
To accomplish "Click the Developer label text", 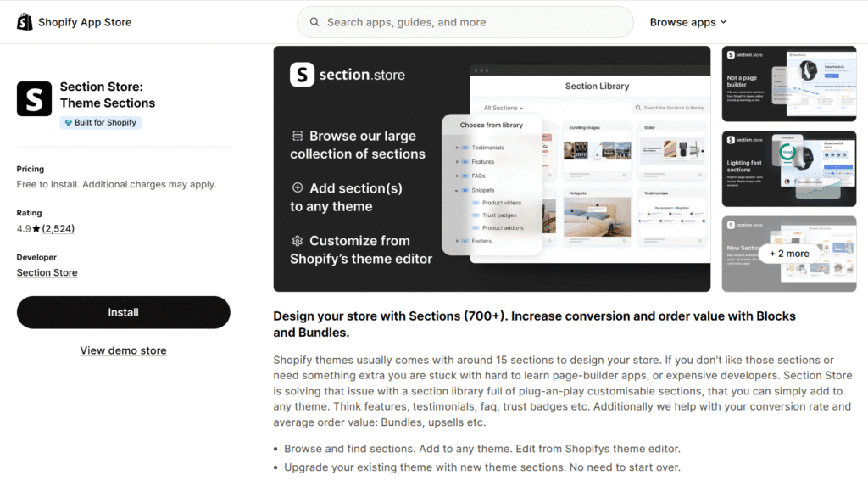I will click(x=36, y=257).
